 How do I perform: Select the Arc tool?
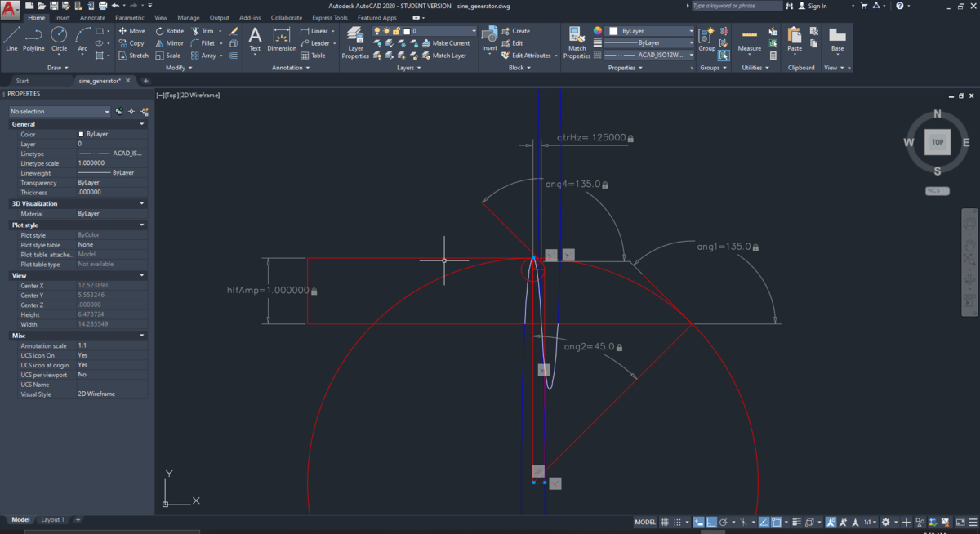click(82, 39)
